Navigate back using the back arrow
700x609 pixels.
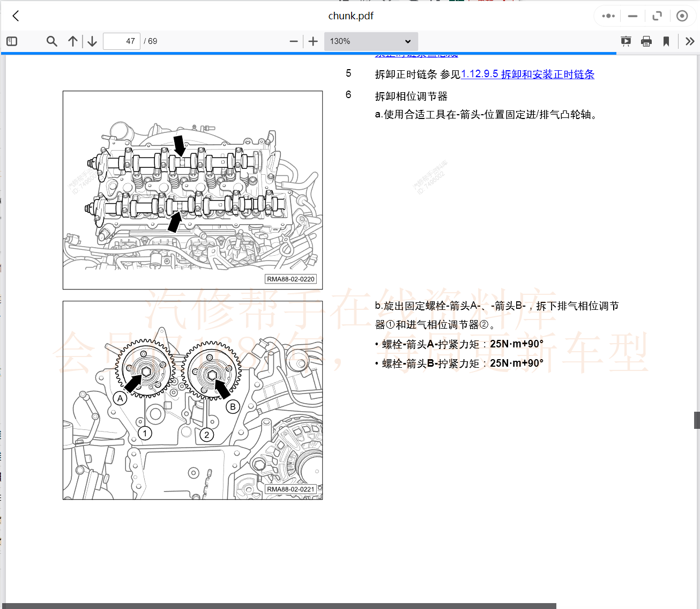tap(15, 16)
